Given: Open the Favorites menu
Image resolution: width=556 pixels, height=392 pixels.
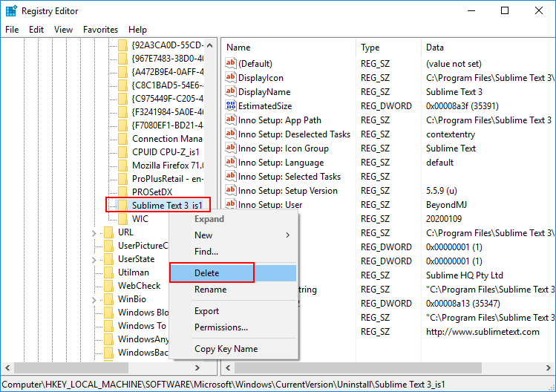Looking at the screenshot, I should pyautogui.click(x=100, y=30).
